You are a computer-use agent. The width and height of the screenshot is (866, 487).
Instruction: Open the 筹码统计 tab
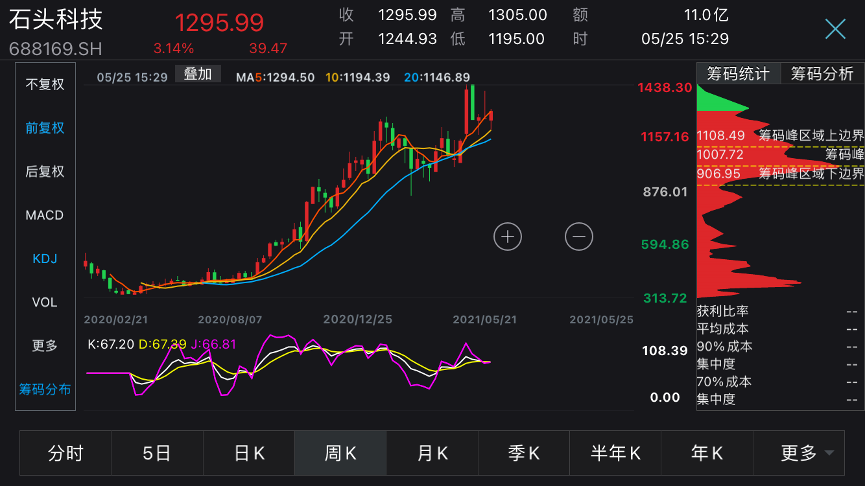click(738, 74)
